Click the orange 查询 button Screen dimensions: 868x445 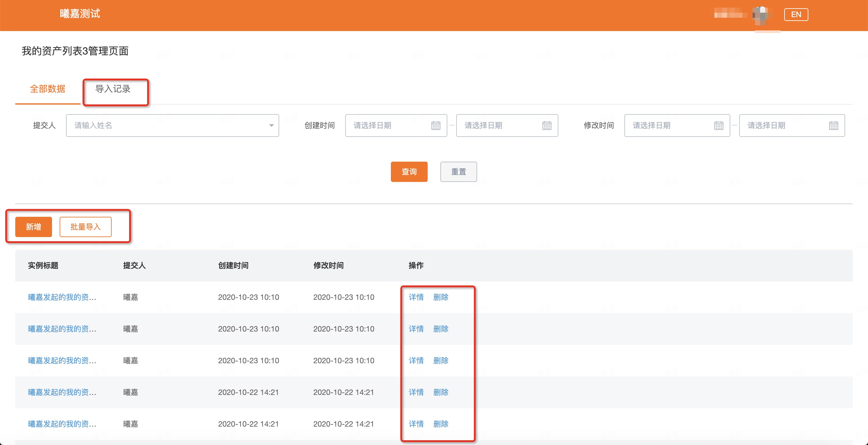click(x=409, y=172)
